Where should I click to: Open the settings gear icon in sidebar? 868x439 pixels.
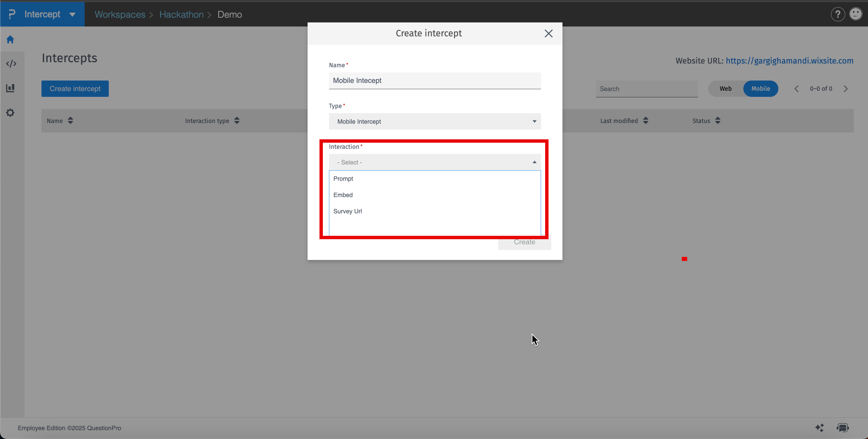tap(10, 112)
